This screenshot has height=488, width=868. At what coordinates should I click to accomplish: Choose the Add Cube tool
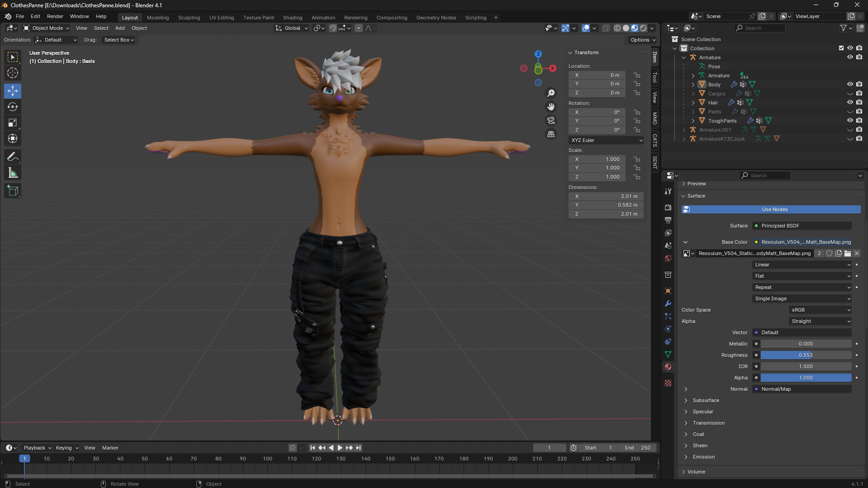click(13, 191)
